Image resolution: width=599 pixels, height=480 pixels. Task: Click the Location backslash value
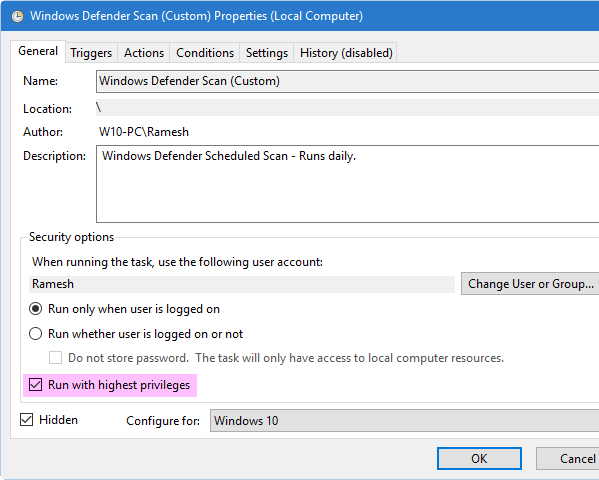pos(99,108)
